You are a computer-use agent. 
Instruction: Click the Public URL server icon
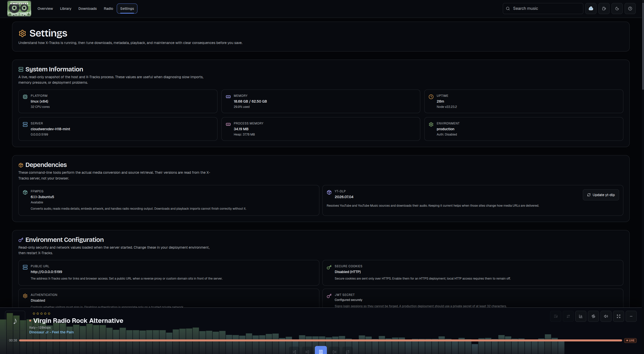pos(25,267)
